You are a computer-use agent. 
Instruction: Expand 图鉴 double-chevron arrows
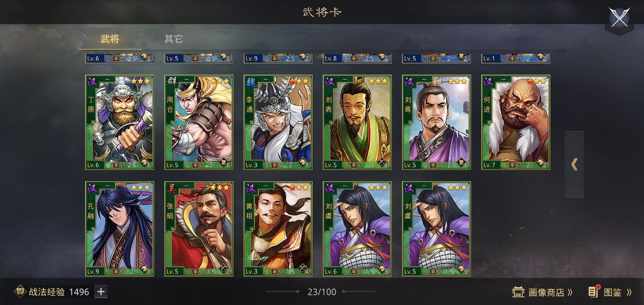629,292
